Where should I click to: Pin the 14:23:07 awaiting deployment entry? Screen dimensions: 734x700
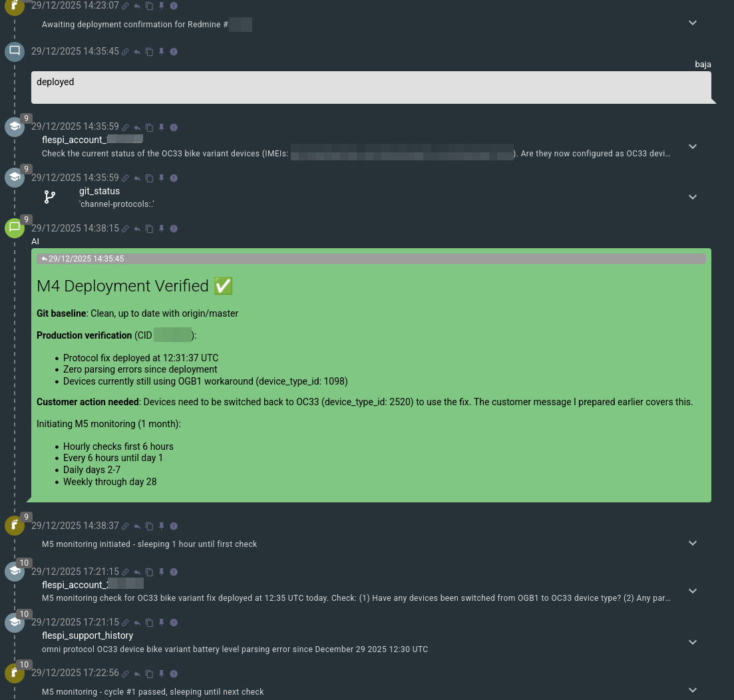(162, 6)
